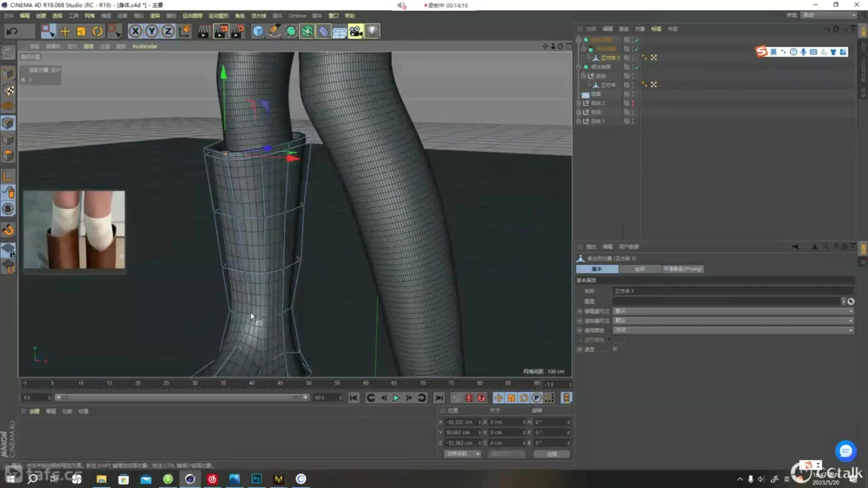
Task: Toggle Z axis lock
Action: tap(168, 31)
